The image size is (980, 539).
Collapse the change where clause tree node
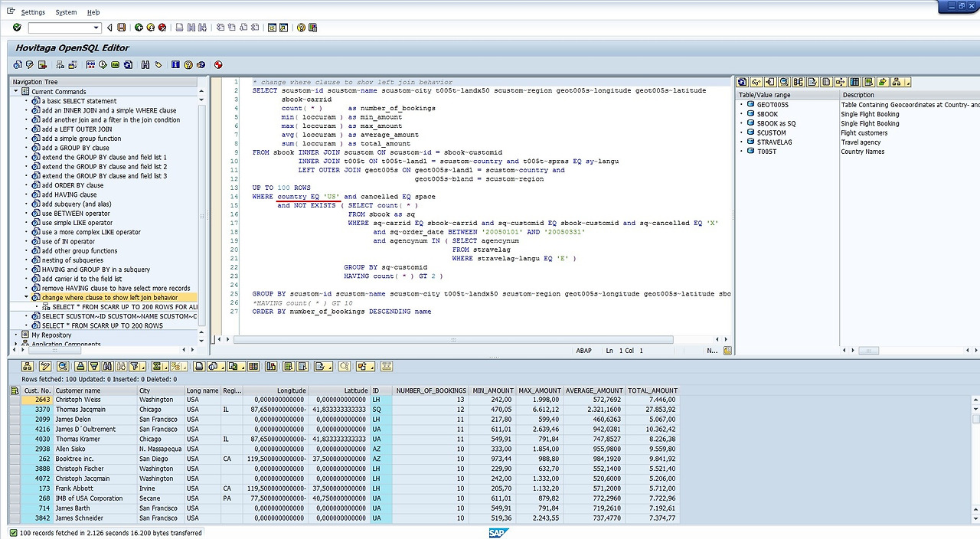click(26, 297)
